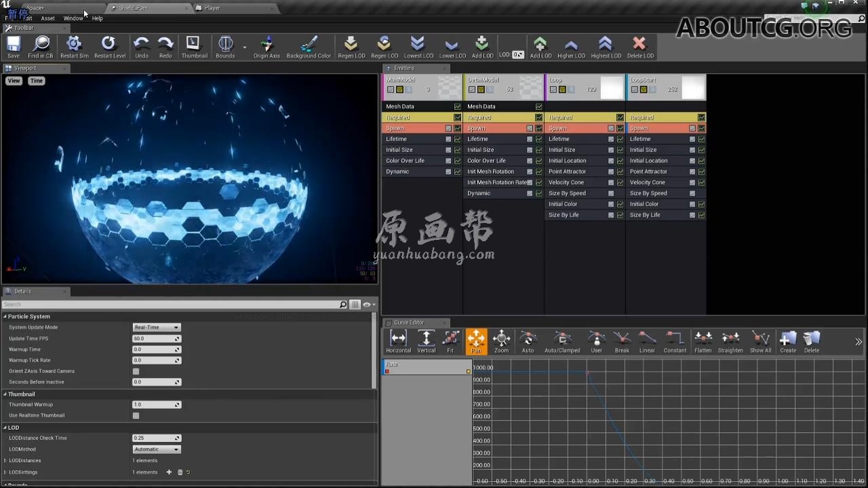Activate Pan mode in Curve Editor
Viewport: 868px width, 488px height.
[476, 342]
